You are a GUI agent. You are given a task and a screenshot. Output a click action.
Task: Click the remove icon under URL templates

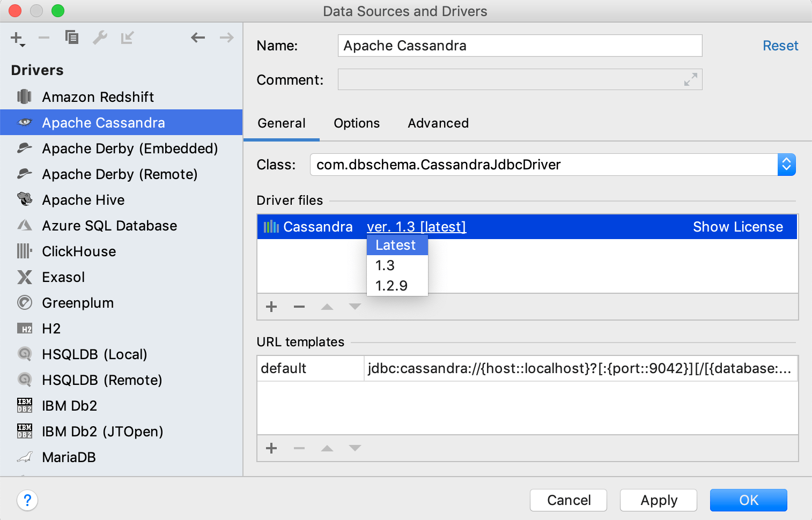pos(299,448)
